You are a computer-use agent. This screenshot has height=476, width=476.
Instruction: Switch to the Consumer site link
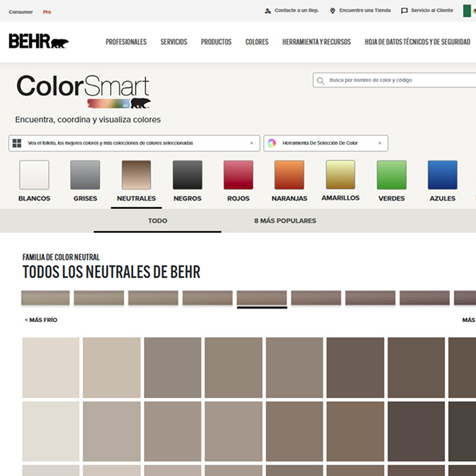pos(21,12)
